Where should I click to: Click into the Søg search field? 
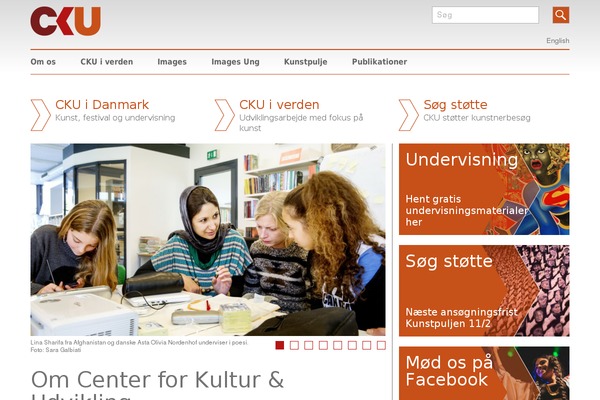(485, 15)
